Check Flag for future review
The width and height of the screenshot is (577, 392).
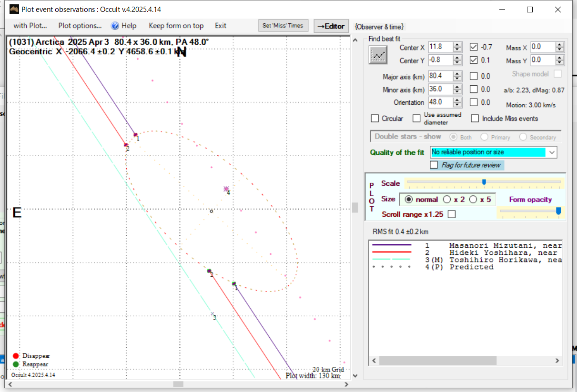click(x=434, y=165)
